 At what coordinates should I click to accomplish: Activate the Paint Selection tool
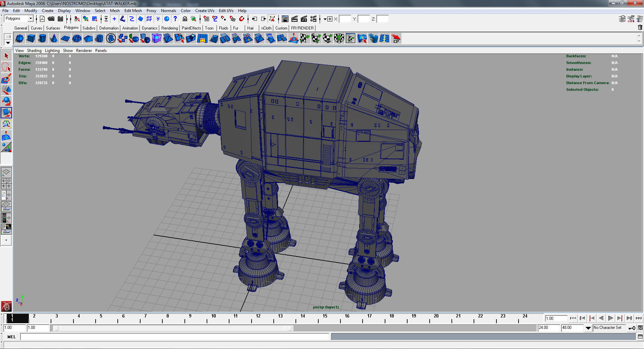pos(6,79)
